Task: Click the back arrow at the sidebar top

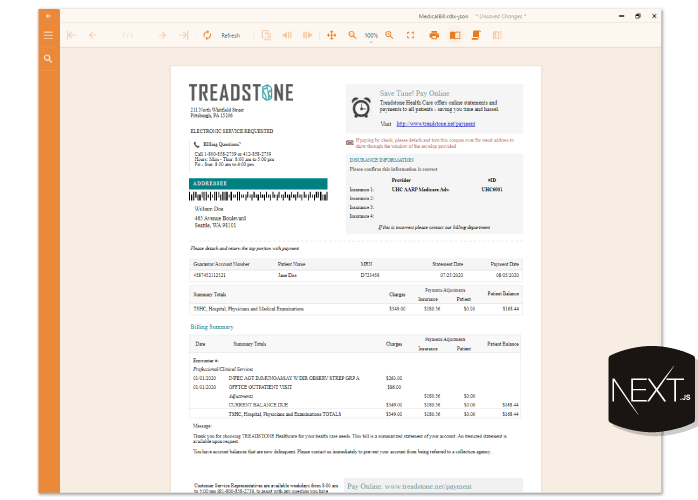Action: point(48,16)
